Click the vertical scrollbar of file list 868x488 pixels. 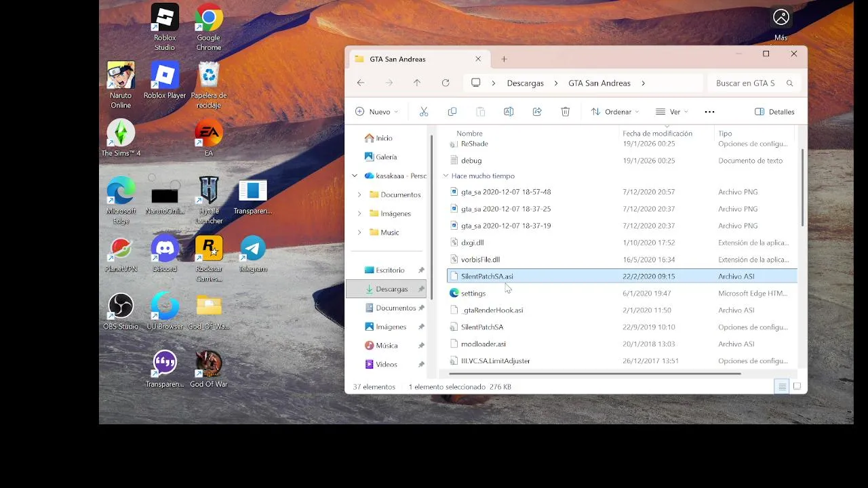coord(802,187)
